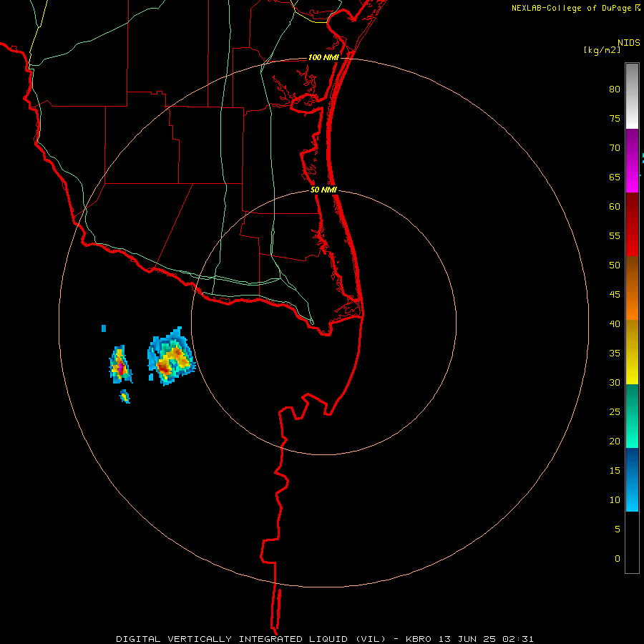The width and height of the screenshot is (644, 644).
Task: Click the scale value 25
Action: [615, 411]
